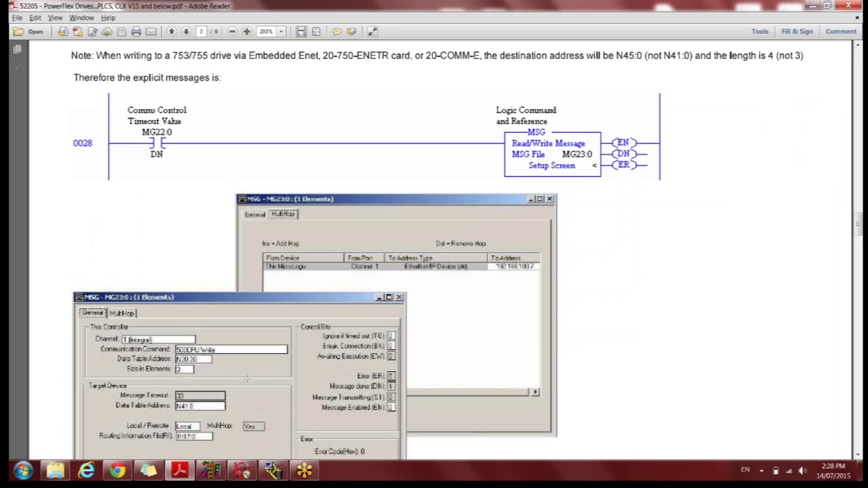868x488 pixels.
Task: Zoom in with the plus icon
Action: (x=247, y=31)
